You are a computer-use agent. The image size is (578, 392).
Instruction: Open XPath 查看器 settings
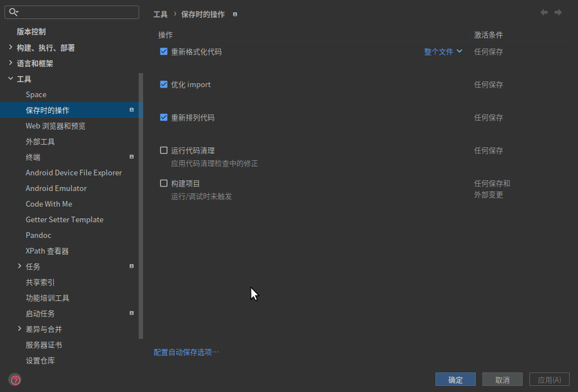(47, 251)
